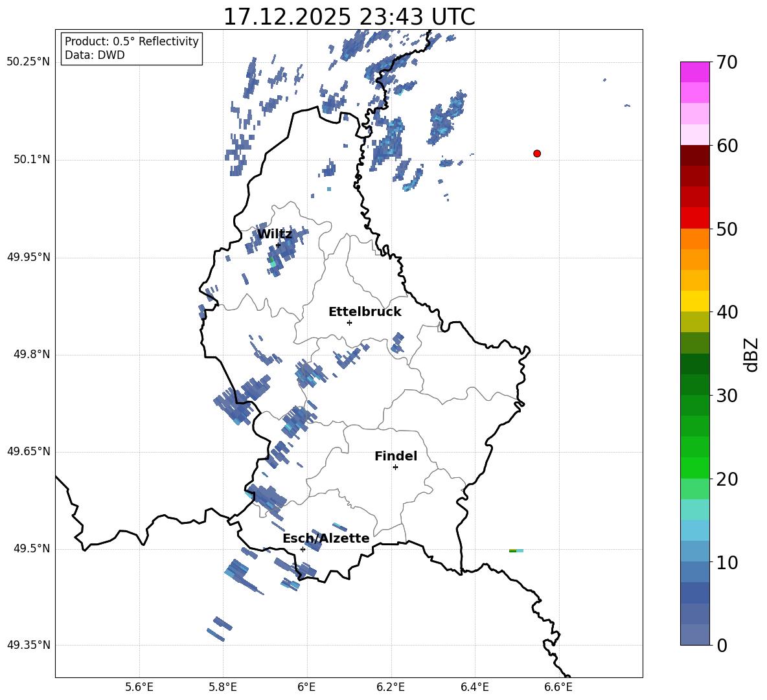Click the Findel location label
This screenshot has height=700, width=767.
(x=396, y=456)
